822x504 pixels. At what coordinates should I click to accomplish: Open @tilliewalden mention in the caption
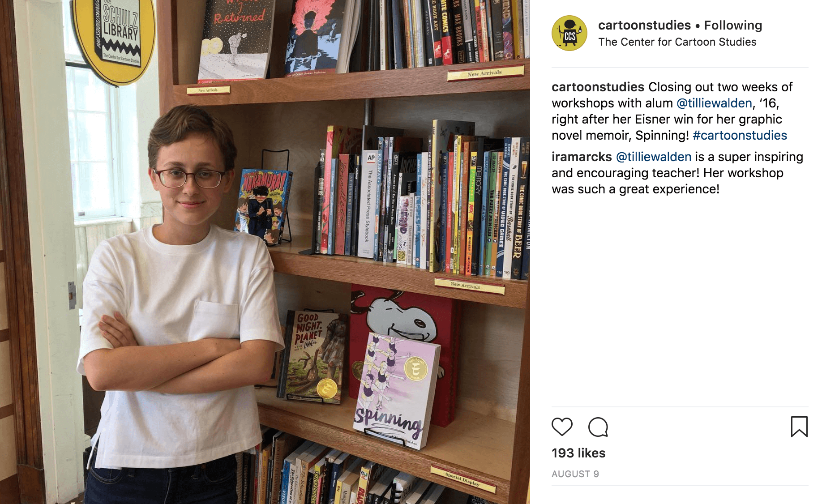pos(714,103)
